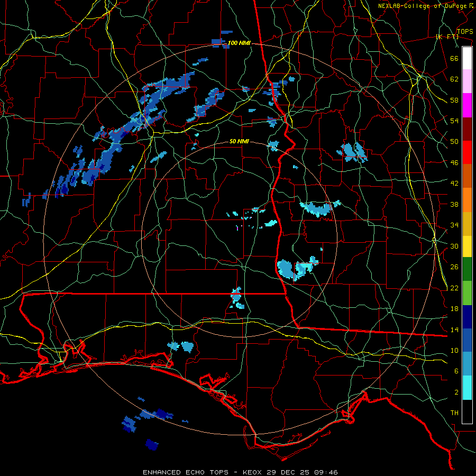Click the 34 legend value
This screenshot has height=476, width=476.
click(454, 225)
